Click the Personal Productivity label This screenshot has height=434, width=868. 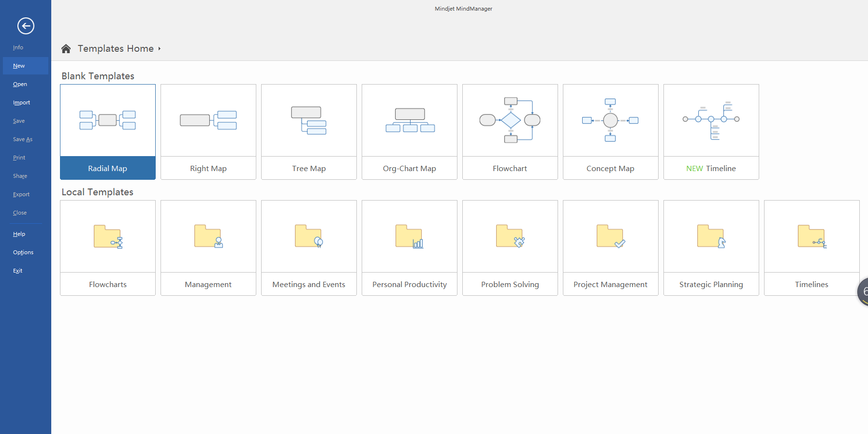pyautogui.click(x=410, y=284)
